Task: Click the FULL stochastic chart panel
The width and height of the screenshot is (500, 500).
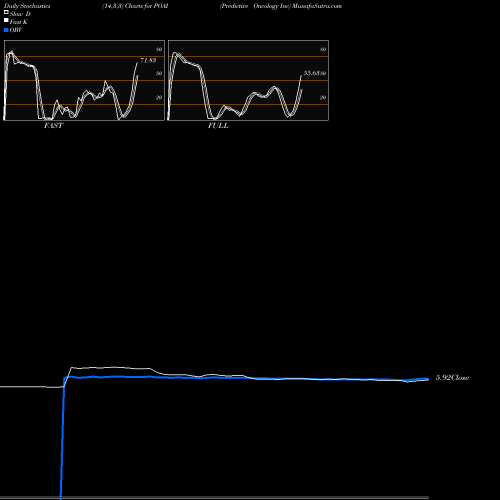Action: point(248,80)
